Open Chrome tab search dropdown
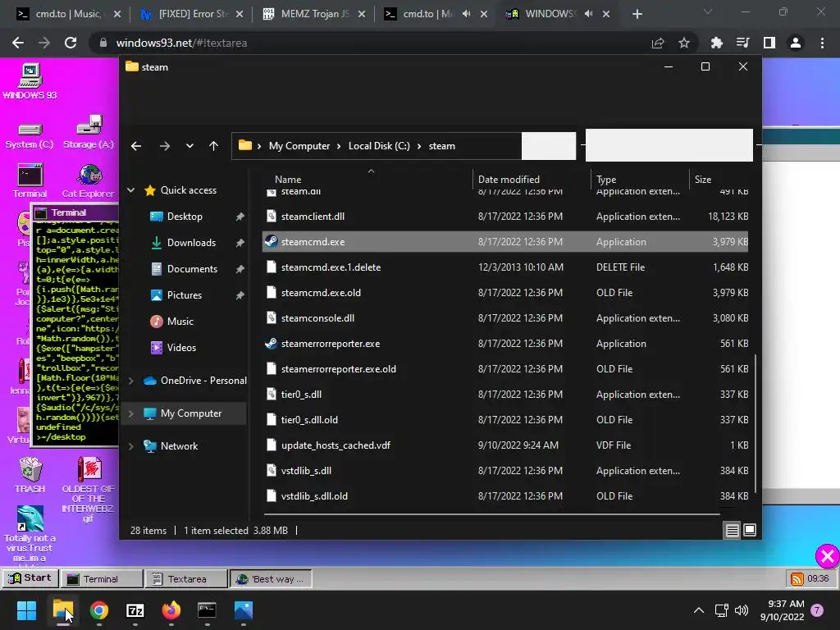Viewport: 840px width, 630px height. [708, 11]
